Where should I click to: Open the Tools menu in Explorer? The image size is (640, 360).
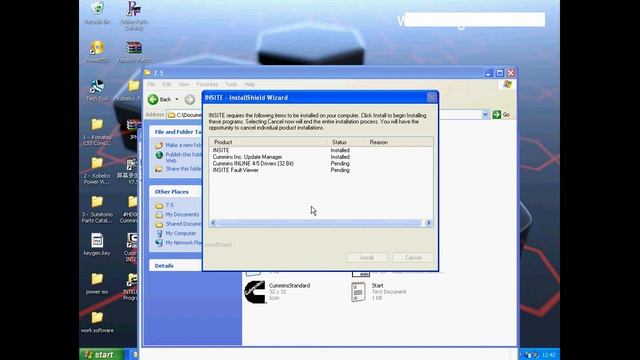(x=231, y=84)
